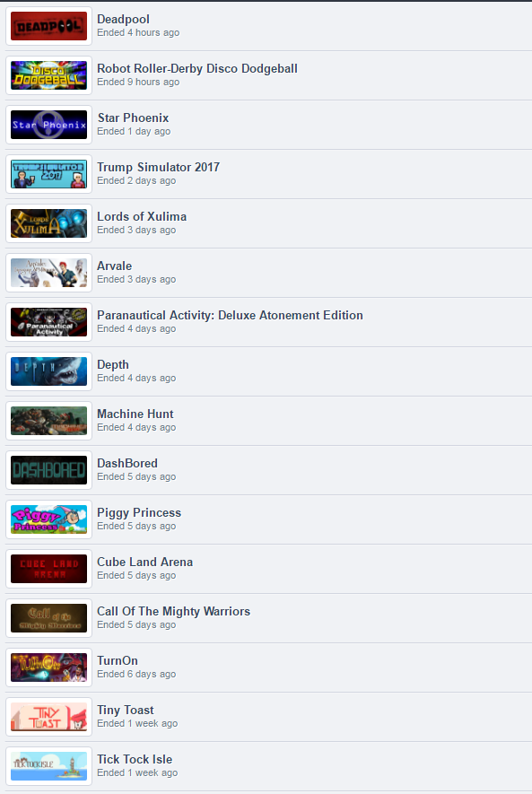Screen dimensions: 532x794
Task: Click the Disco Dodgeball banner image
Action: pyautogui.click(x=48, y=75)
